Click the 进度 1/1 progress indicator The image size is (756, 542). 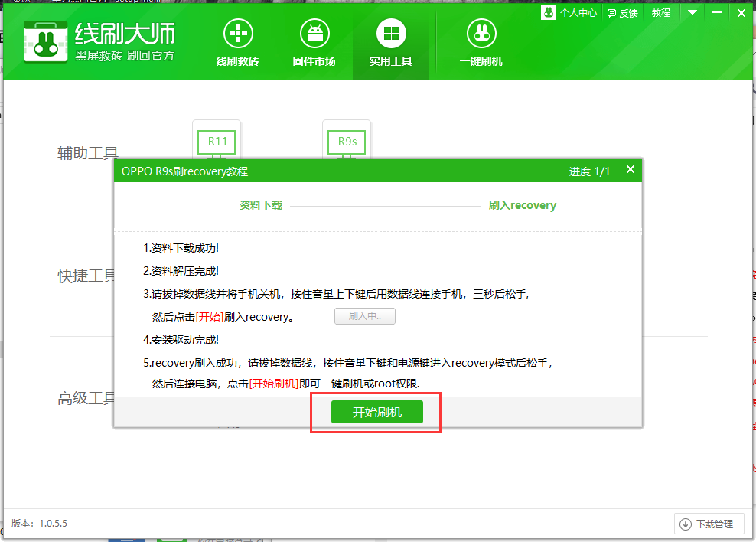point(589,171)
